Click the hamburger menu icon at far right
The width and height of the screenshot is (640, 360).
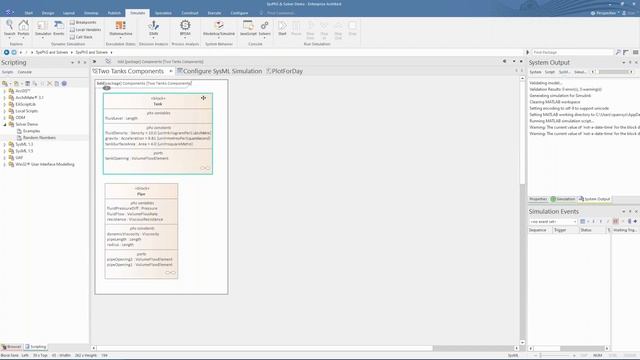[x=636, y=52]
